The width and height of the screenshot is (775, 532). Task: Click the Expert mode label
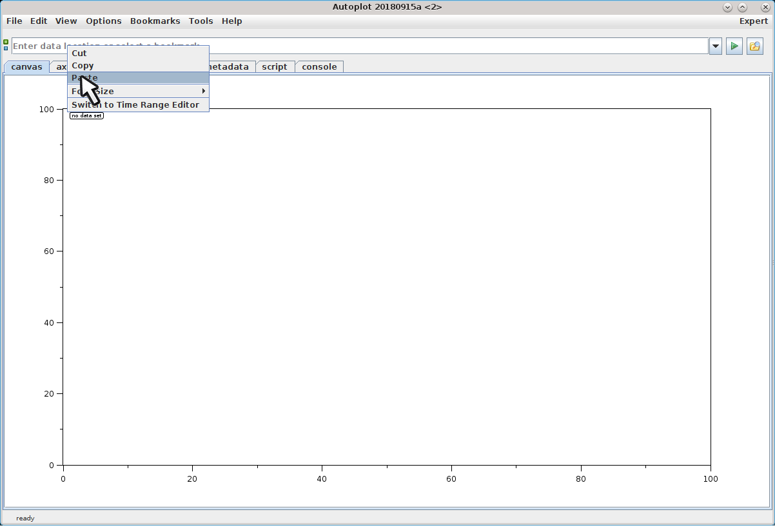753,21
